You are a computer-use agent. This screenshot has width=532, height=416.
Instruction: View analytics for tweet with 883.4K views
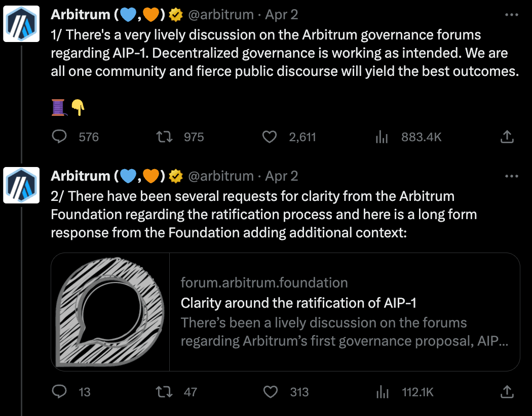click(x=382, y=137)
